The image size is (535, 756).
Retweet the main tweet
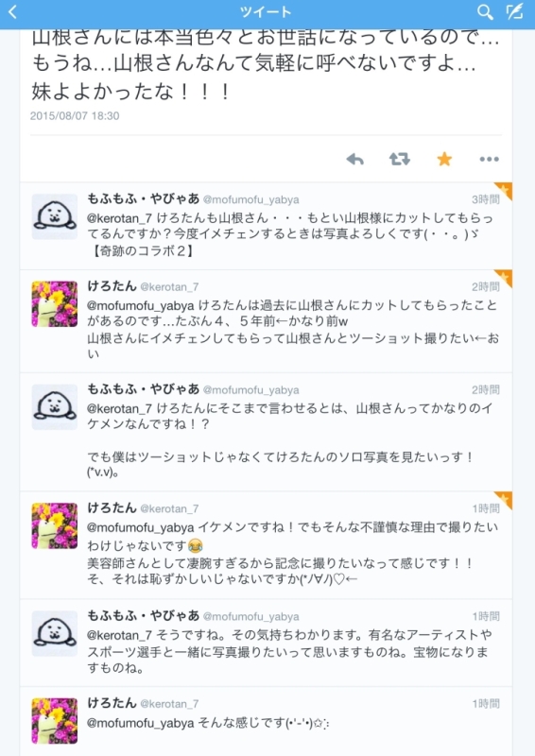(400, 159)
